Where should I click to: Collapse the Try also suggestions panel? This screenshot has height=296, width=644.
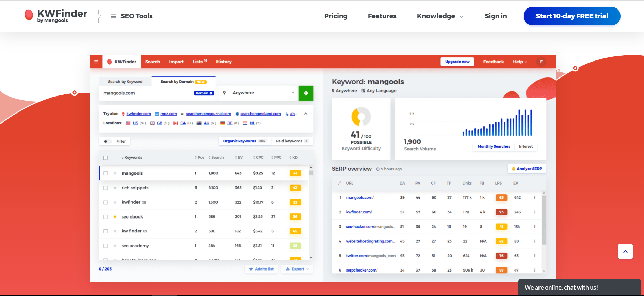point(306,114)
